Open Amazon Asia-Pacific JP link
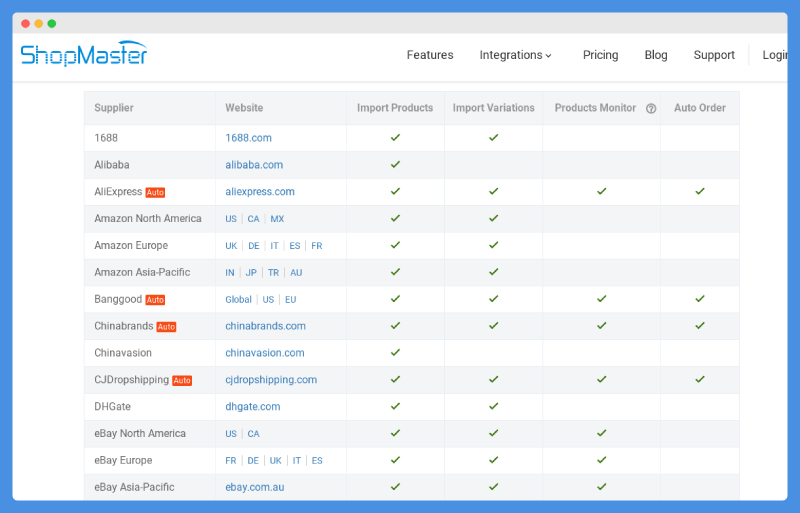 [x=251, y=273]
